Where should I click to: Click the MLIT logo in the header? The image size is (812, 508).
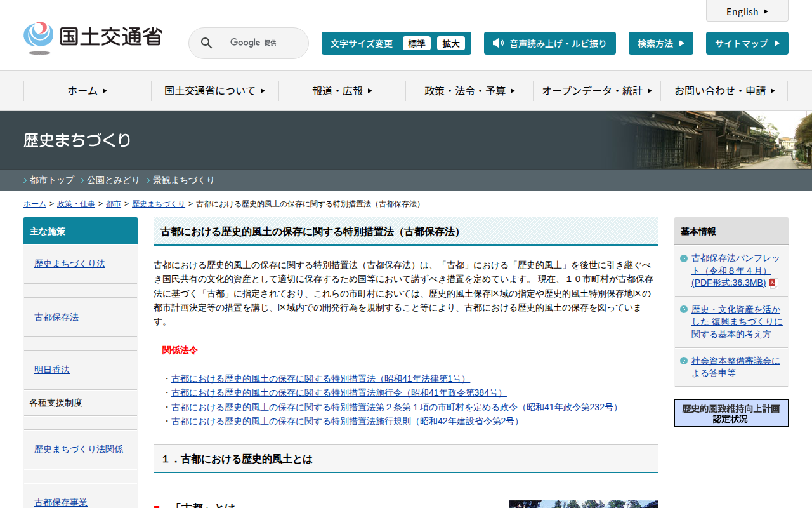[93, 38]
